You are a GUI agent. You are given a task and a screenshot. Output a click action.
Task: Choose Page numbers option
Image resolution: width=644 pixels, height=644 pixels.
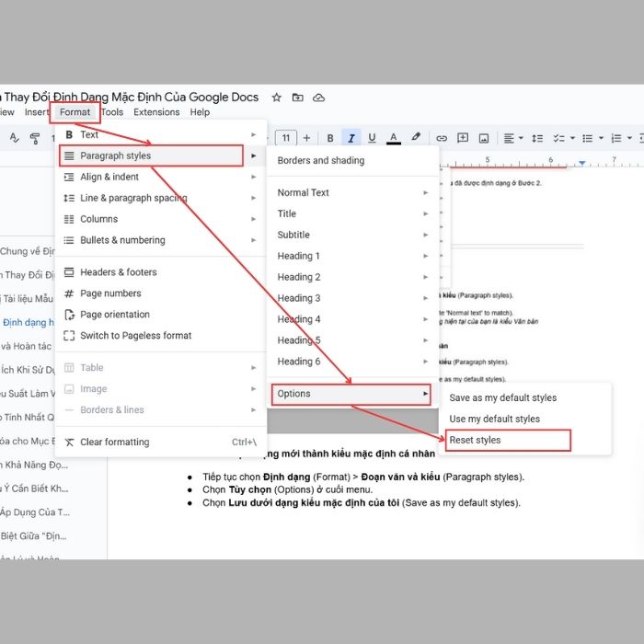coord(161,293)
